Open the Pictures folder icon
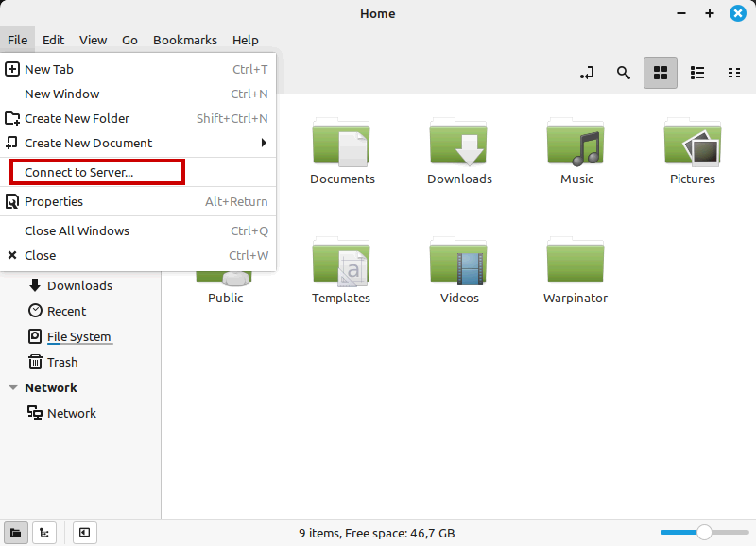Image resolution: width=756 pixels, height=546 pixels. pyautogui.click(x=693, y=143)
